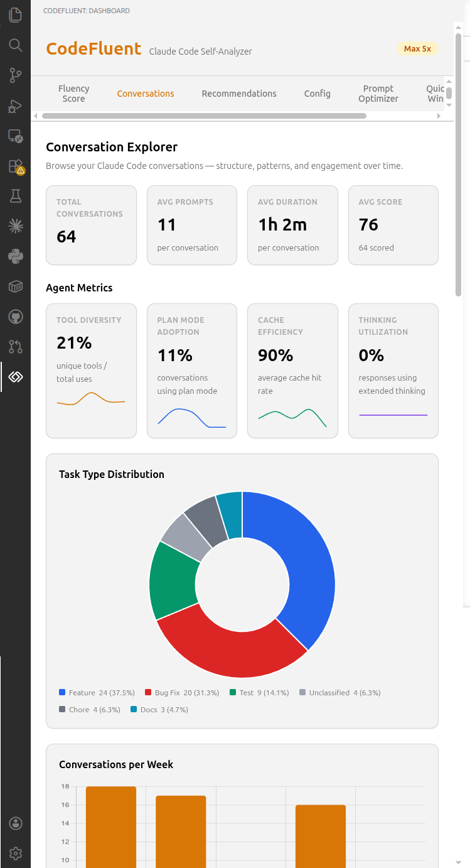Click the Max 5x plan badge
The height and width of the screenshot is (868, 470).
click(x=417, y=48)
